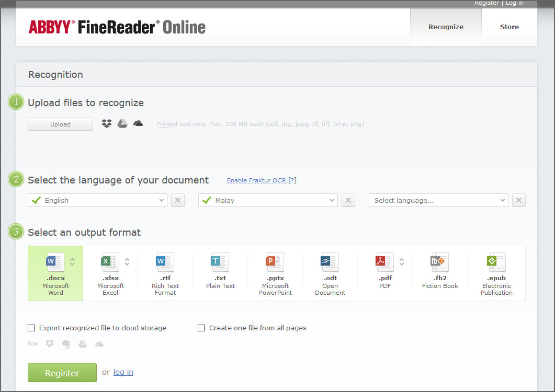Click the Evernote export storage icon
The image size is (555, 392).
click(66, 344)
